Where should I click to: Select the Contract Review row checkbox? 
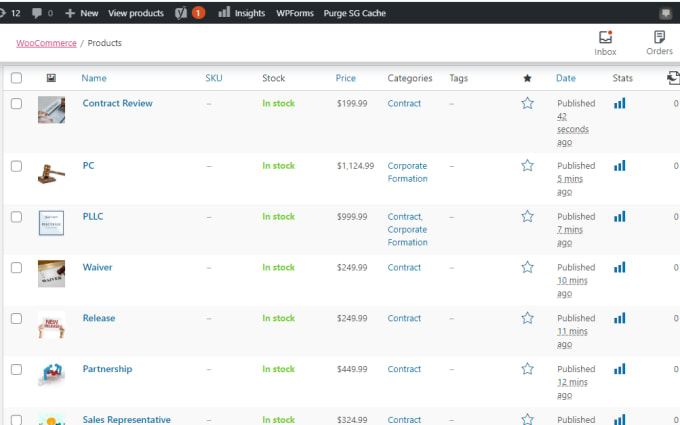pos(16,103)
